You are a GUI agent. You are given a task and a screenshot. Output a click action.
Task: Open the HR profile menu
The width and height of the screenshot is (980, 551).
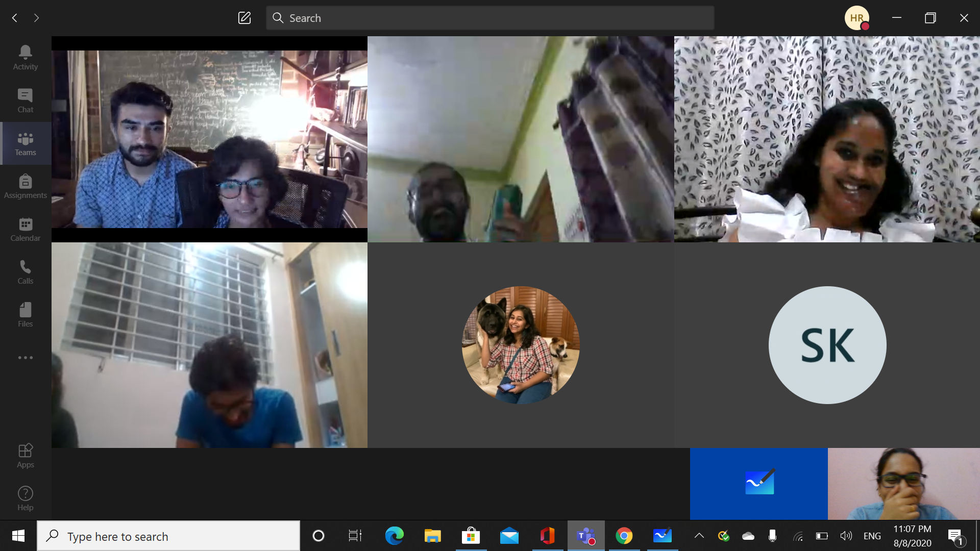856,18
